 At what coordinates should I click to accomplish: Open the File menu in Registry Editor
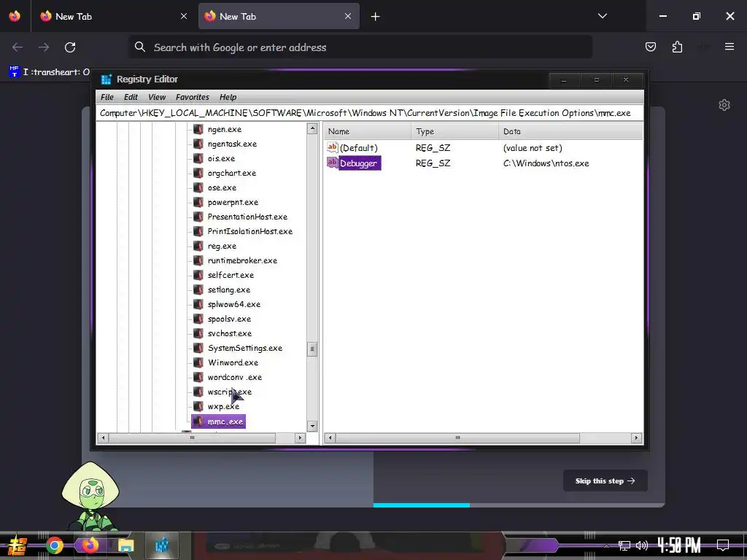pyautogui.click(x=107, y=97)
